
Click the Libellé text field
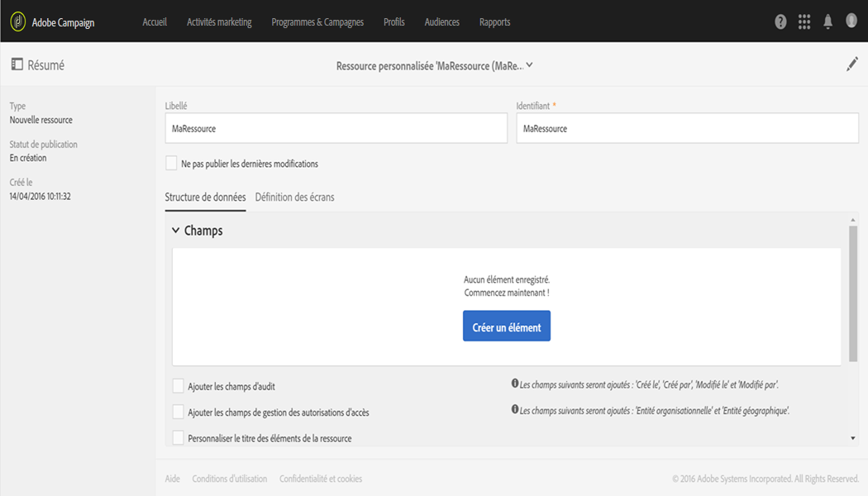click(336, 129)
